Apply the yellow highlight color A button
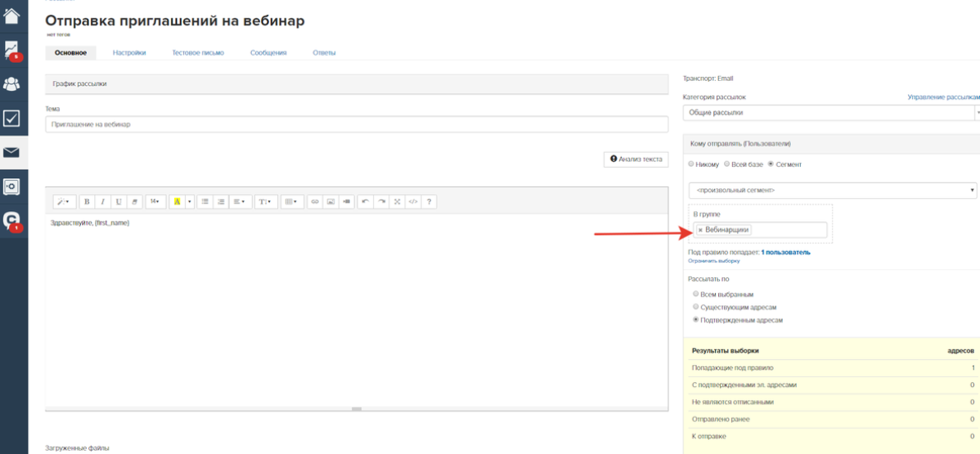Viewport: 980px width, 454px height. [x=177, y=202]
